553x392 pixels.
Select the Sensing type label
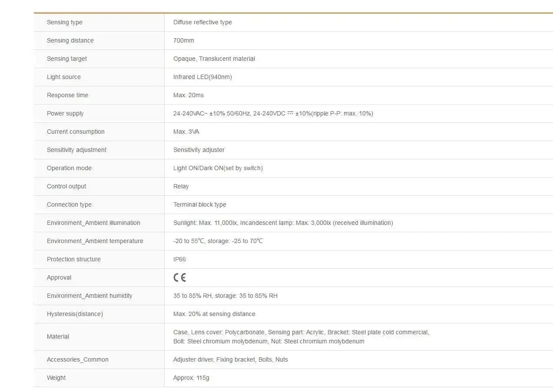[x=65, y=22]
